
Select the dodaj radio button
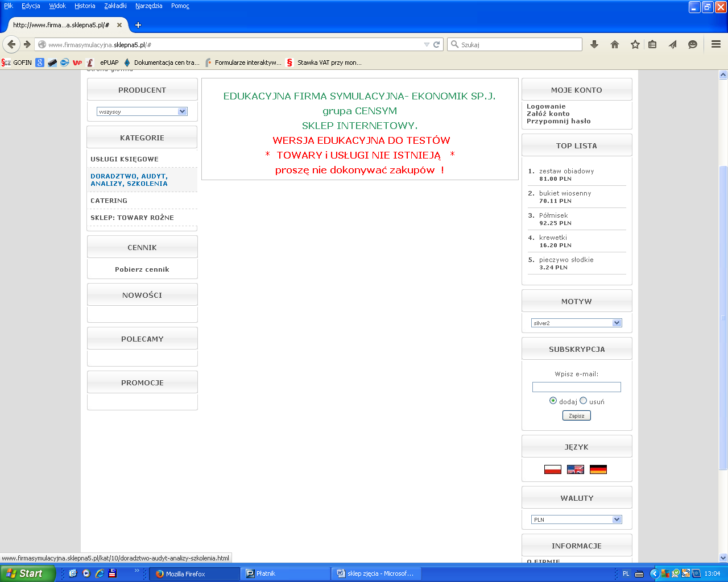(553, 401)
